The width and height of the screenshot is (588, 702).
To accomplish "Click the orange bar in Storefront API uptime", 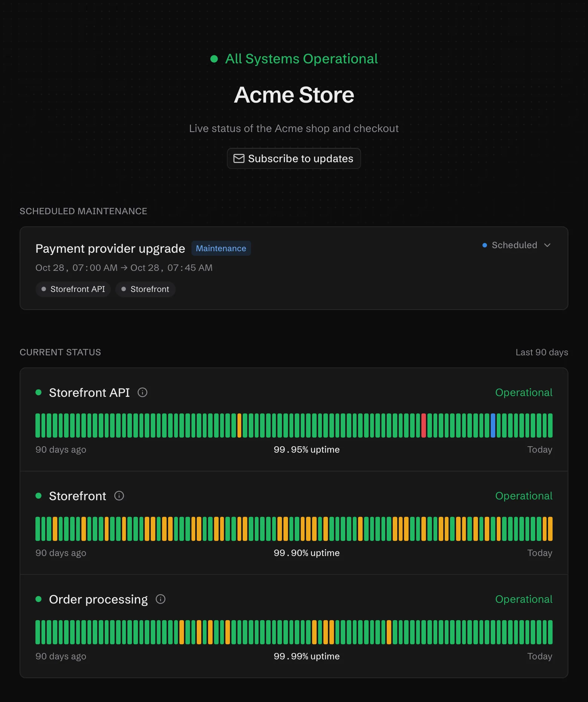I will pos(239,426).
